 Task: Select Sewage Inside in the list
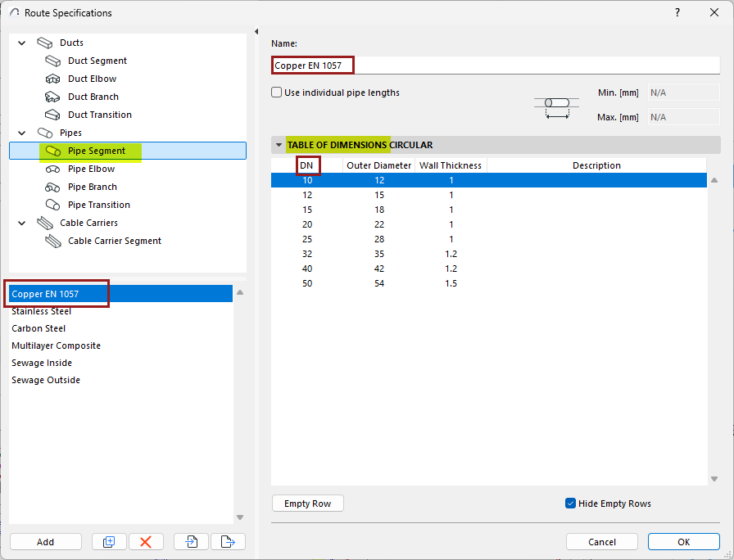click(120, 363)
